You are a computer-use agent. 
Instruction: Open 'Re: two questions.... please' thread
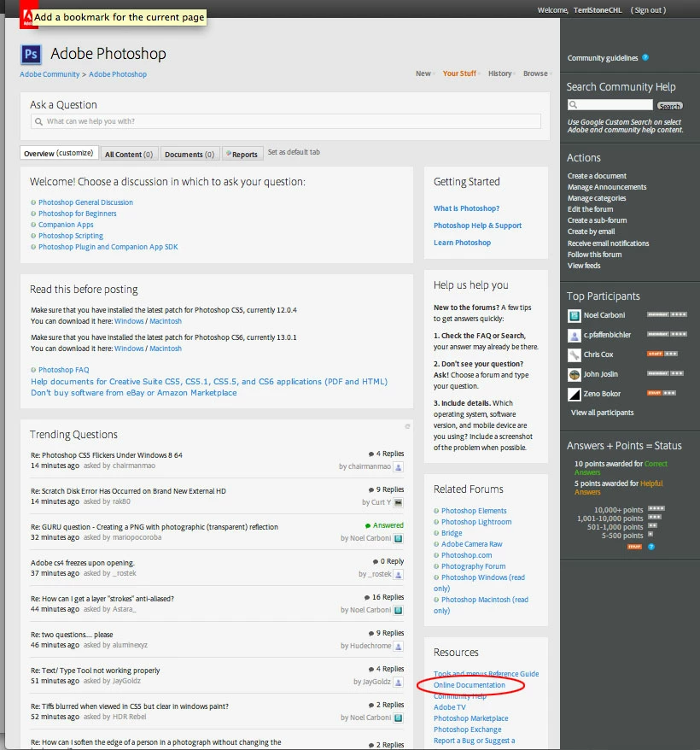(72, 635)
